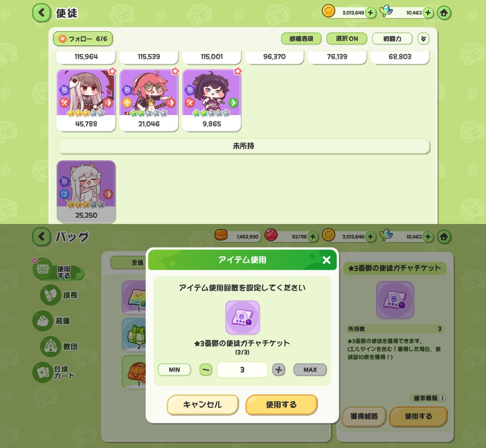Add more gold coins with the plus icon

pos(370,13)
